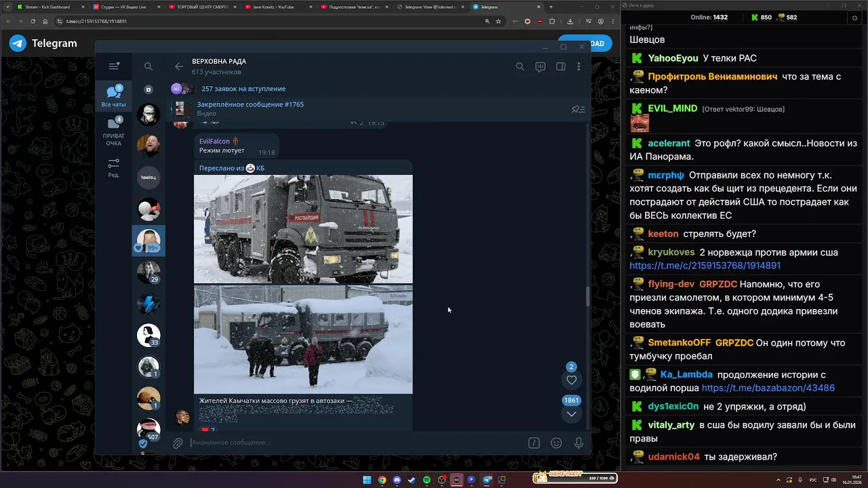Open Spotify from the taskbar

(x=427, y=480)
